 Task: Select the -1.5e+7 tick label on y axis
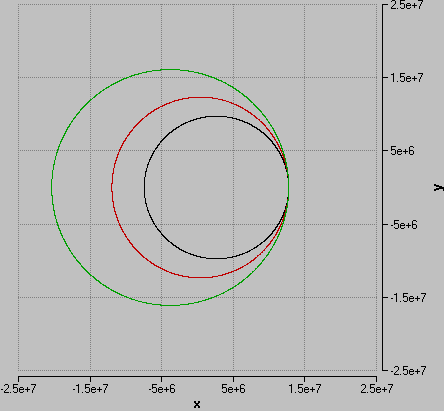[408, 298]
